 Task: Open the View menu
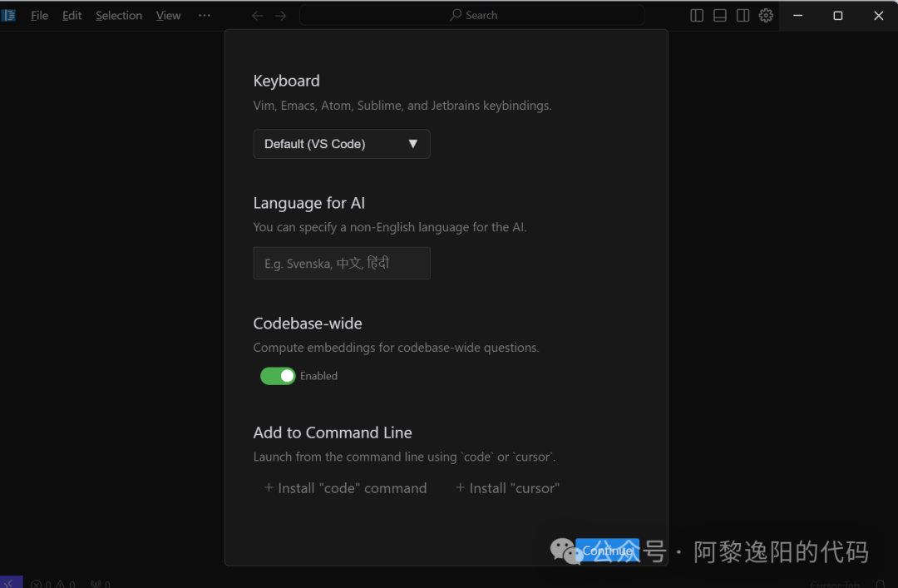pos(168,16)
